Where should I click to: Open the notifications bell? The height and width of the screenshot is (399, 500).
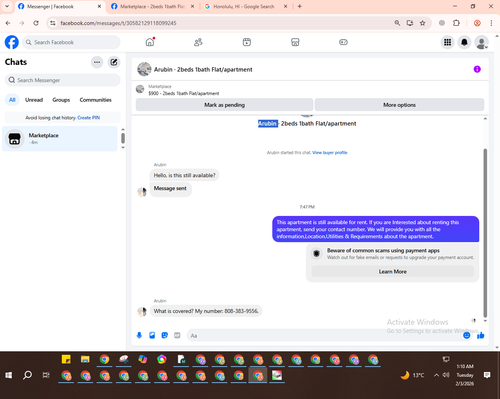tap(464, 42)
